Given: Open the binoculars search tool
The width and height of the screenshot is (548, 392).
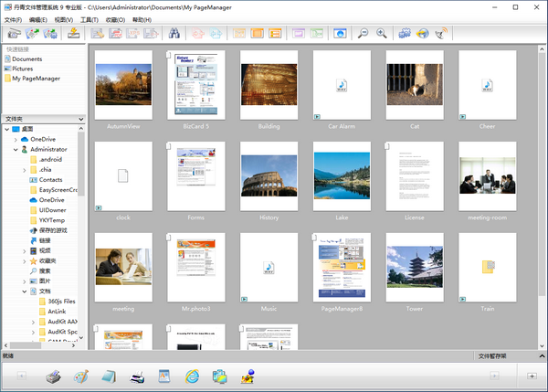Looking at the screenshot, I should [x=174, y=34].
